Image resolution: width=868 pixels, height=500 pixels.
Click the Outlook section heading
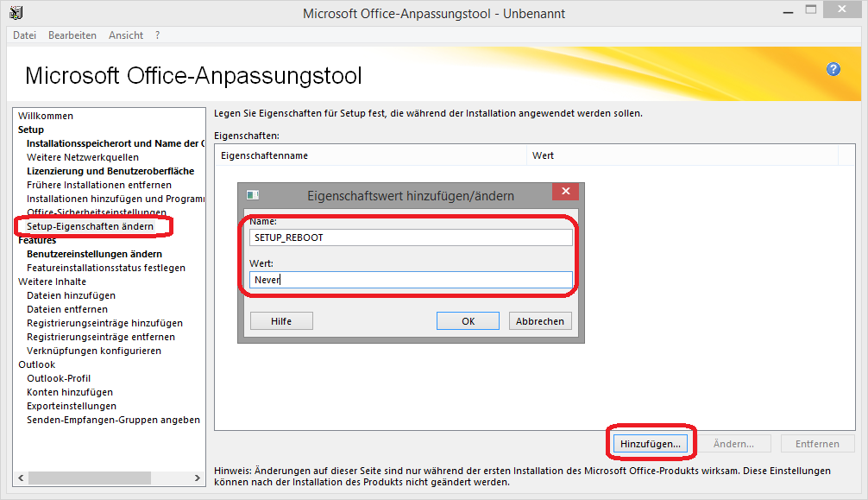(x=36, y=364)
